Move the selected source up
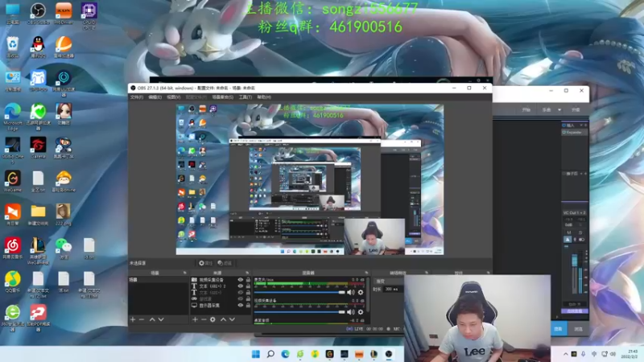This screenshot has height=362, width=644. point(224,319)
